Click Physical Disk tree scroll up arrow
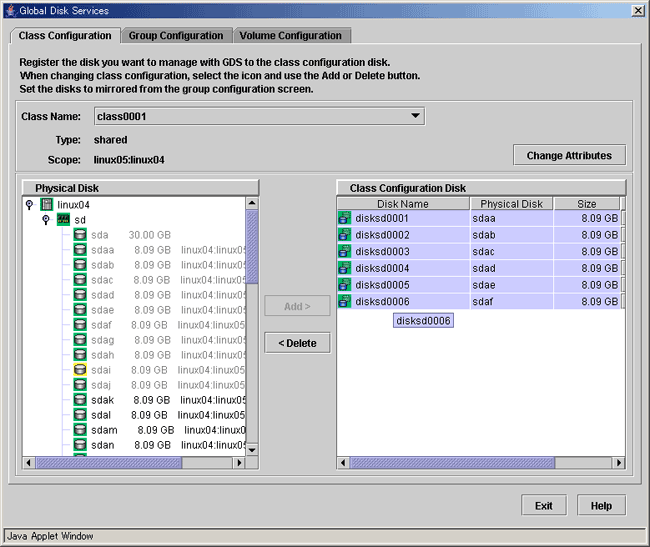Image resolution: width=650 pixels, height=547 pixels. click(252, 203)
